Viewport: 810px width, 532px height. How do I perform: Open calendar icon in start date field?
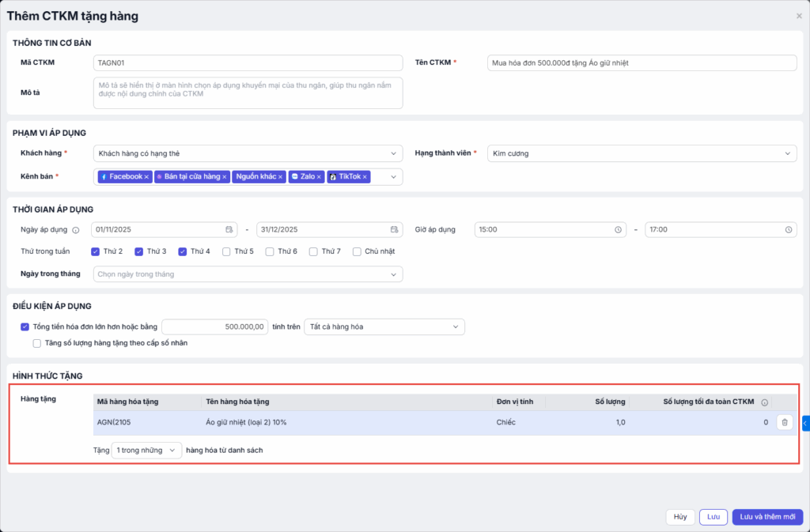229,229
